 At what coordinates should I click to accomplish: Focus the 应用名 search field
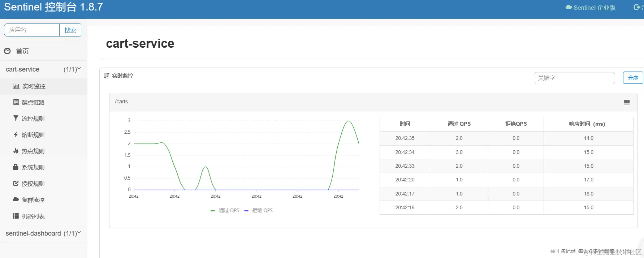point(32,30)
